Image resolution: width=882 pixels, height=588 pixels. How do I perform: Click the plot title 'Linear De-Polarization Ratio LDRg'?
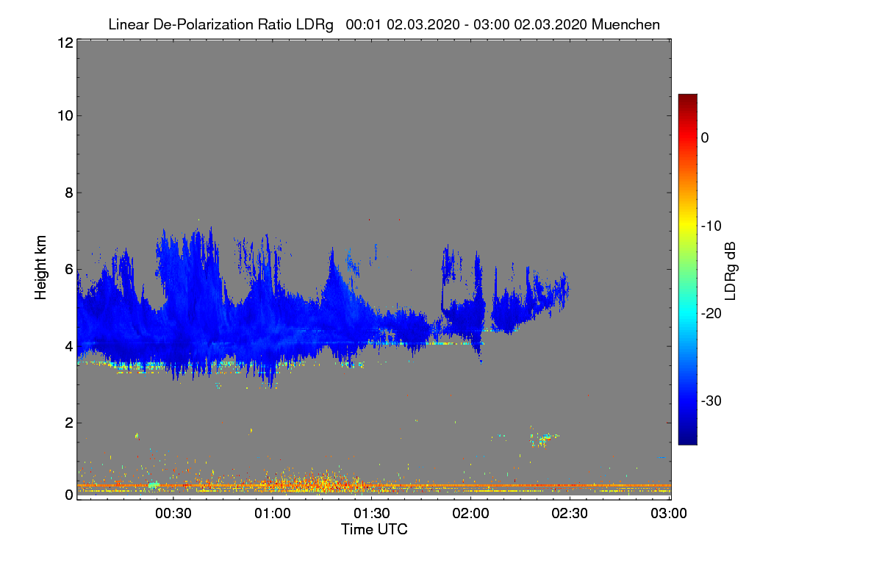[220, 25]
